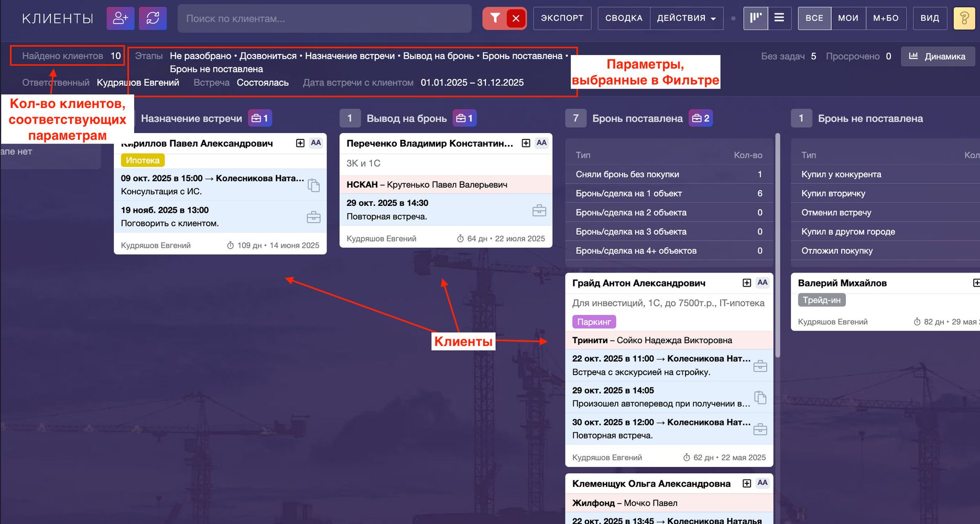
Task: Click the Купил у конкурента row
Action: 885,174
